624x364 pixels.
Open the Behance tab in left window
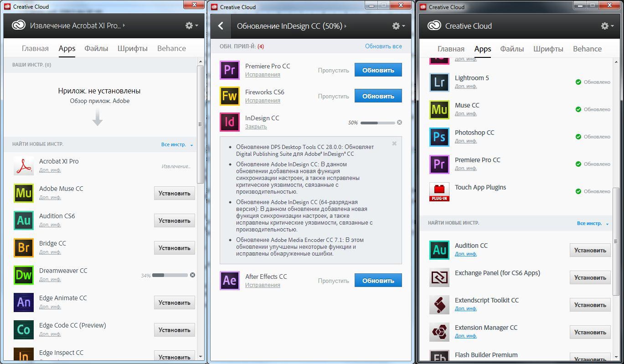coord(171,48)
